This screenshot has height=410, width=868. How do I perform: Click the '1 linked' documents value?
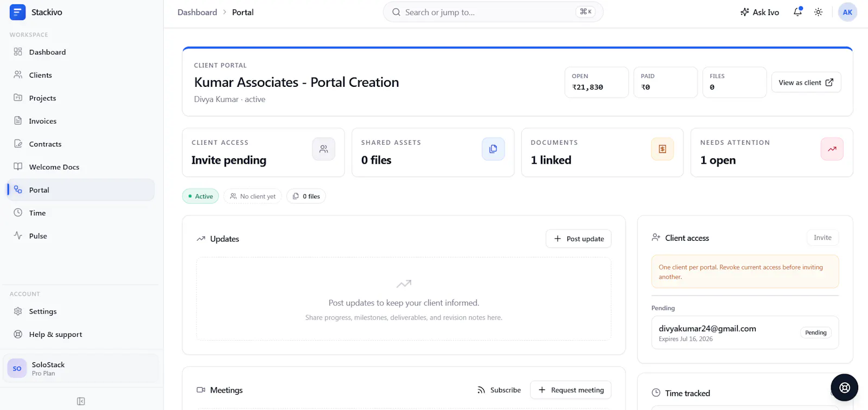(551, 160)
